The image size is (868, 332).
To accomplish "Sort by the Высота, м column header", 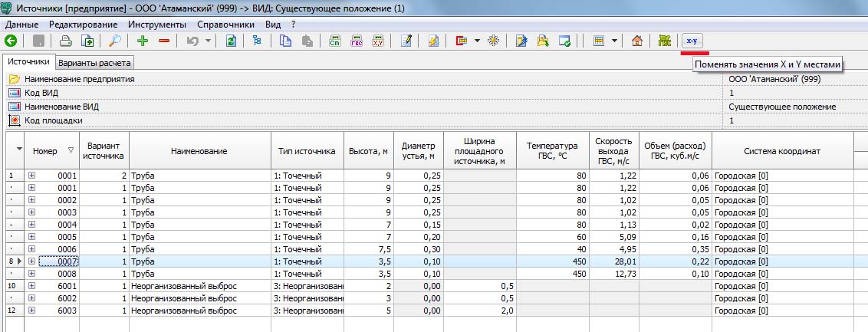I will (368, 151).
